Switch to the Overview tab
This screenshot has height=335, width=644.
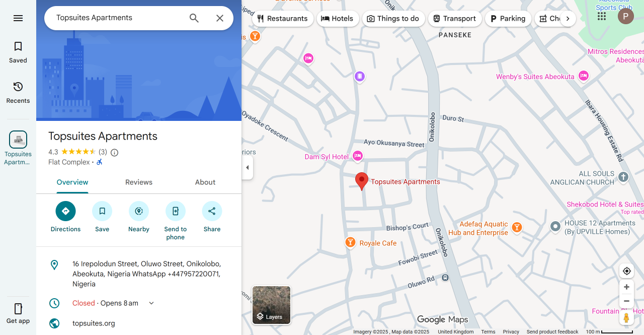[x=72, y=182]
